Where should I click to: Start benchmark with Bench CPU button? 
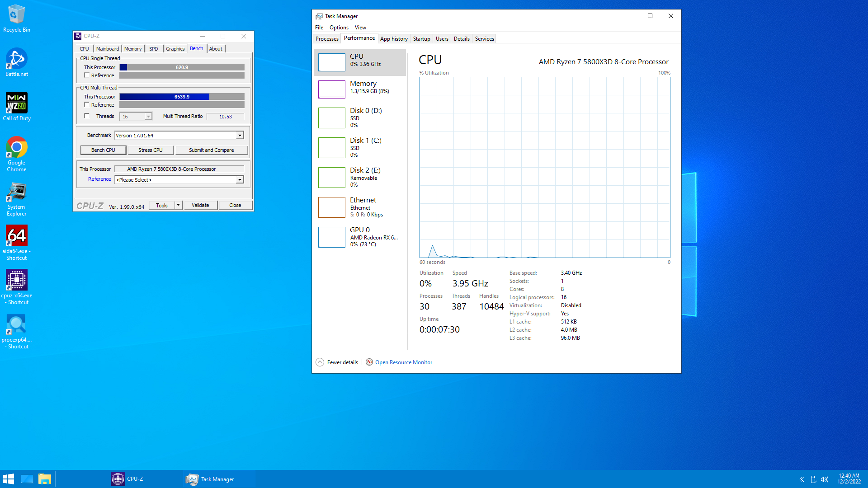click(103, 150)
